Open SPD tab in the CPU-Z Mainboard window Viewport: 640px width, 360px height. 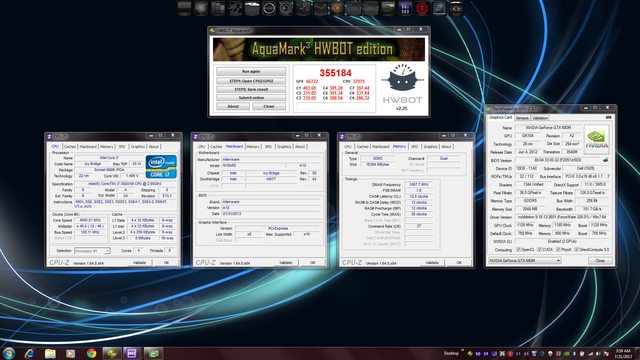pyautogui.click(x=268, y=147)
